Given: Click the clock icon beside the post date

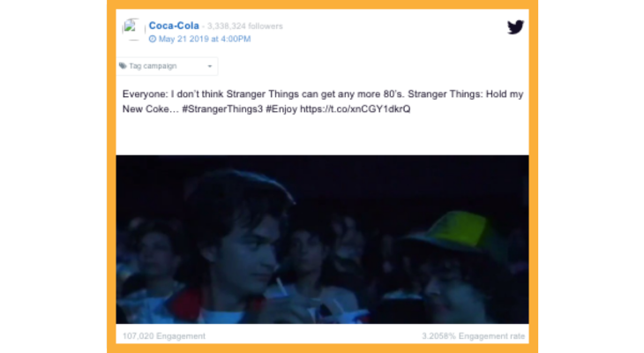Looking at the screenshot, I should pos(153,39).
